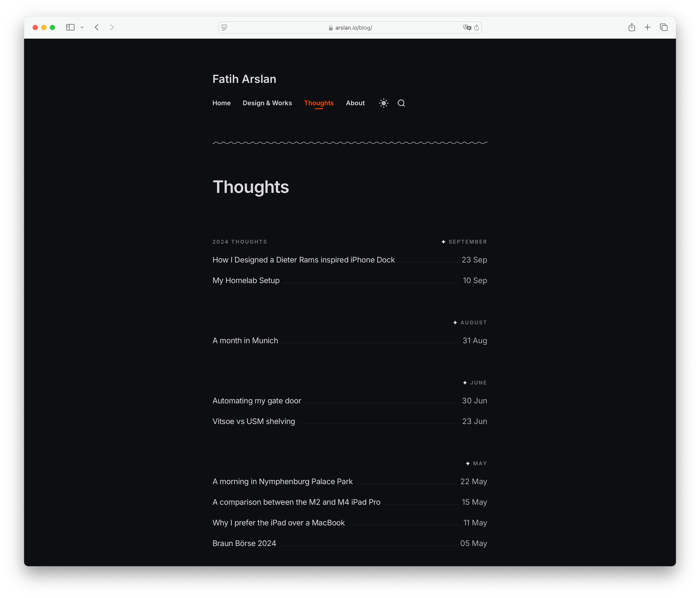Image resolution: width=700 pixels, height=598 pixels.
Task: Open the Share sheet
Action: click(631, 27)
